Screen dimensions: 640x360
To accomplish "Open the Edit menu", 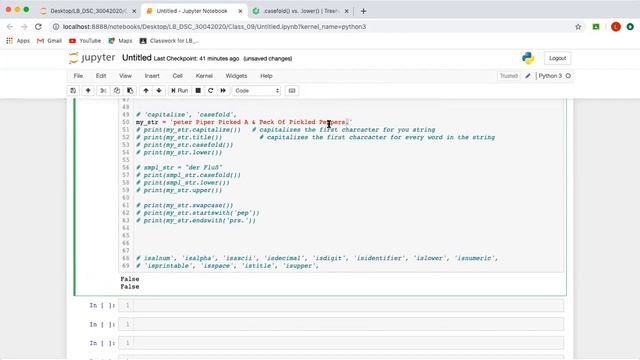I will coord(101,76).
